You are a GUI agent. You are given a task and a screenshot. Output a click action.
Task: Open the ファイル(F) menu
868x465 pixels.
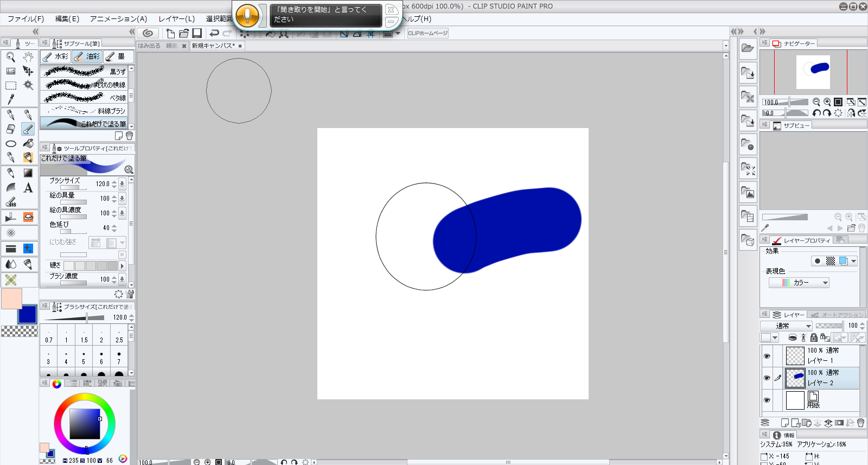[x=25, y=19]
